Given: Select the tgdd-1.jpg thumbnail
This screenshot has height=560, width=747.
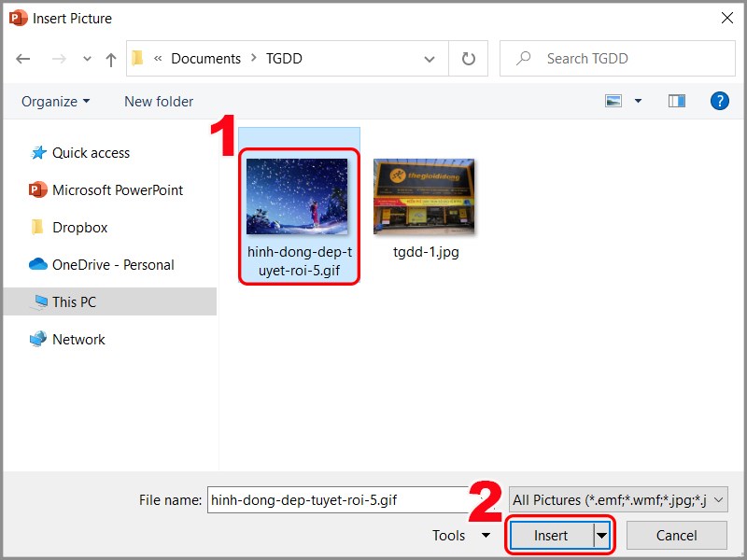Looking at the screenshot, I should [424, 195].
